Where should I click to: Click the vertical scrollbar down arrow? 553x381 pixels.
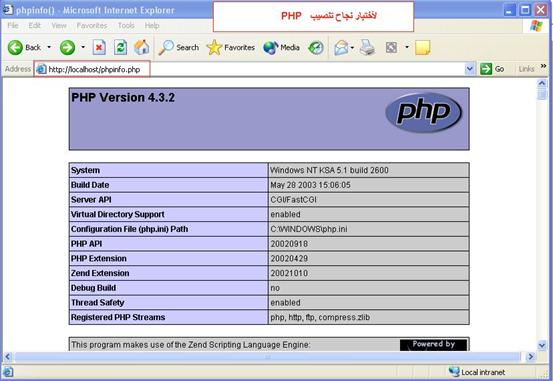pos(542,345)
